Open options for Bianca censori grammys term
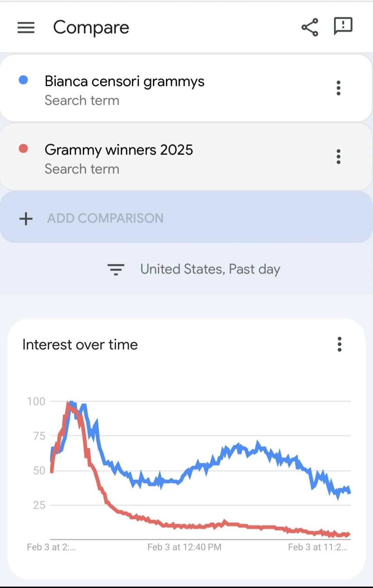373x588 pixels. click(x=338, y=88)
